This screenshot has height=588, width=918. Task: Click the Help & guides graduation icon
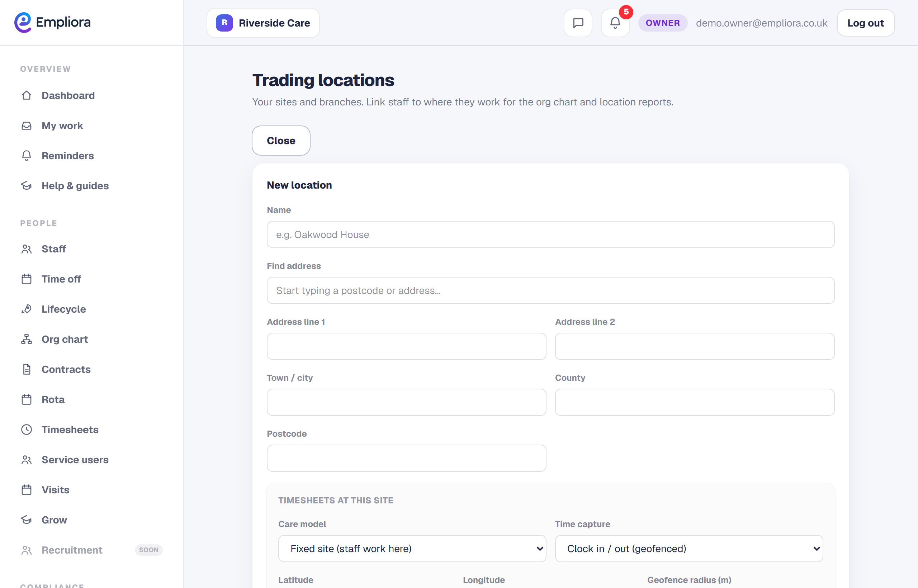click(26, 186)
